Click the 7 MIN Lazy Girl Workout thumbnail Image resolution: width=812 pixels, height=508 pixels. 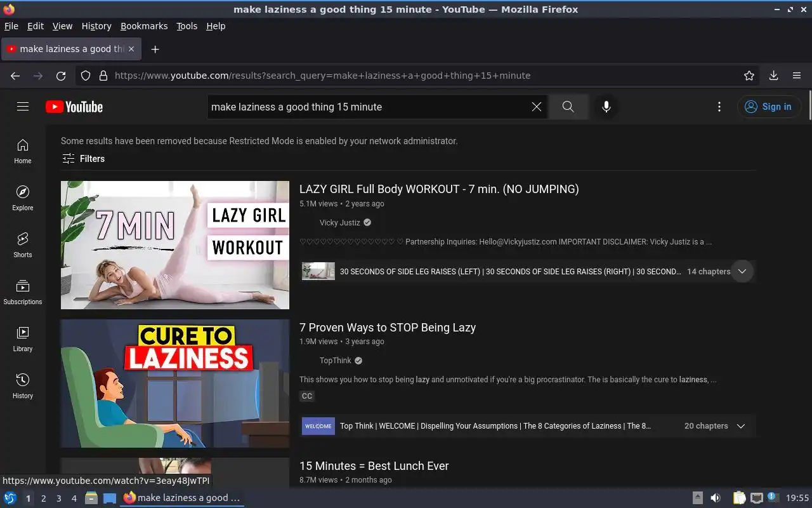tap(175, 245)
